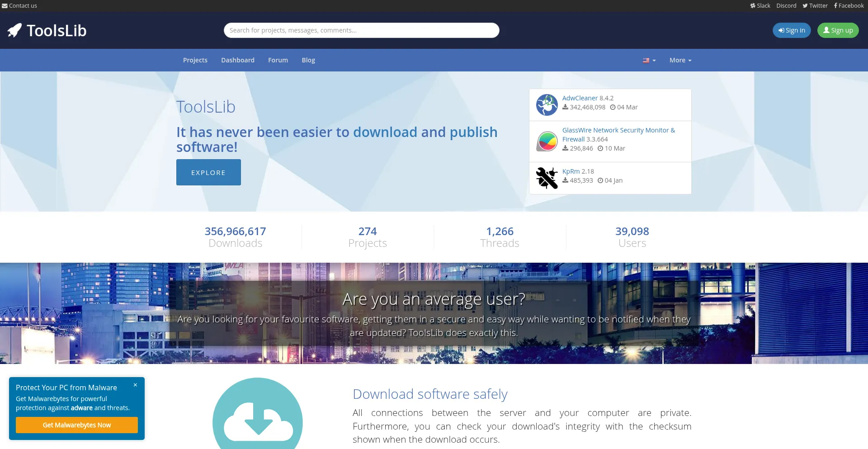Go to the Dashboard page

point(238,60)
